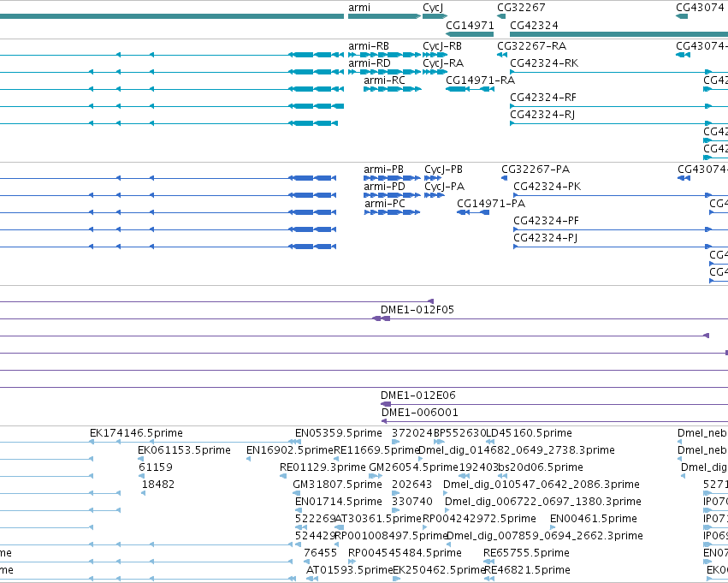The width and height of the screenshot is (728, 583).
Task: Select the CG14971 gene bar
Action: click(x=470, y=34)
